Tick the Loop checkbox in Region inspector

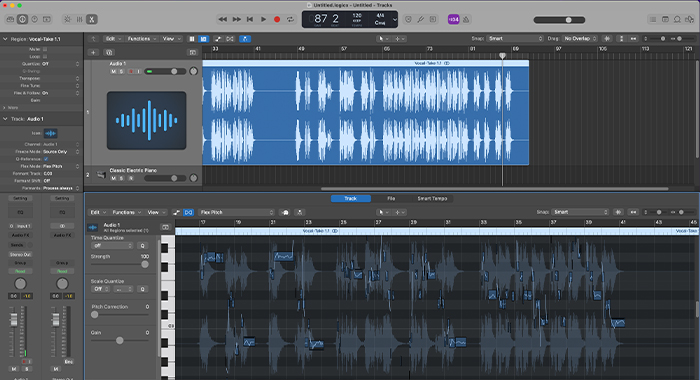[x=45, y=57]
